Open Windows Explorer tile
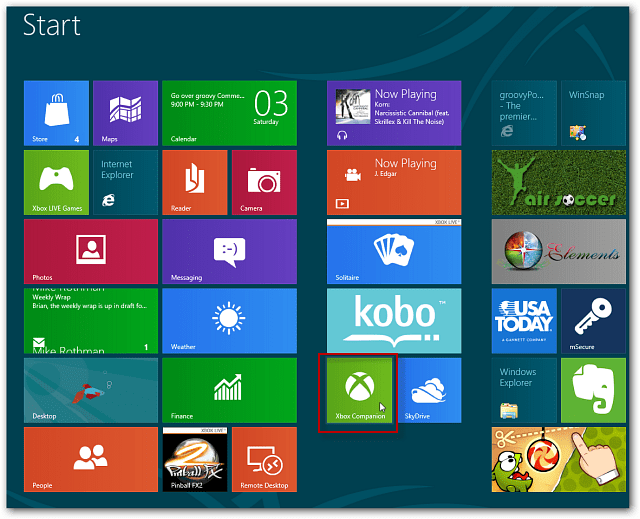The image size is (640, 519). tap(524, 390)
